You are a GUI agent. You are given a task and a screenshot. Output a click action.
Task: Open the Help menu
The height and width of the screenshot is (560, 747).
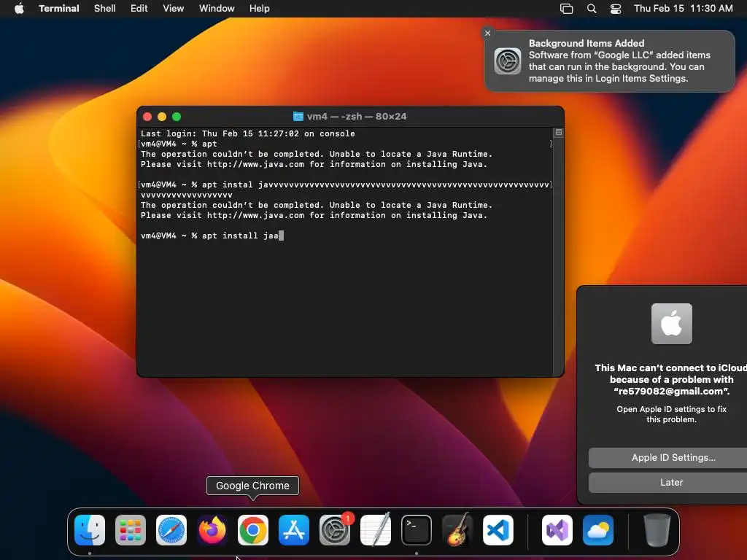(x=260, y=8)
